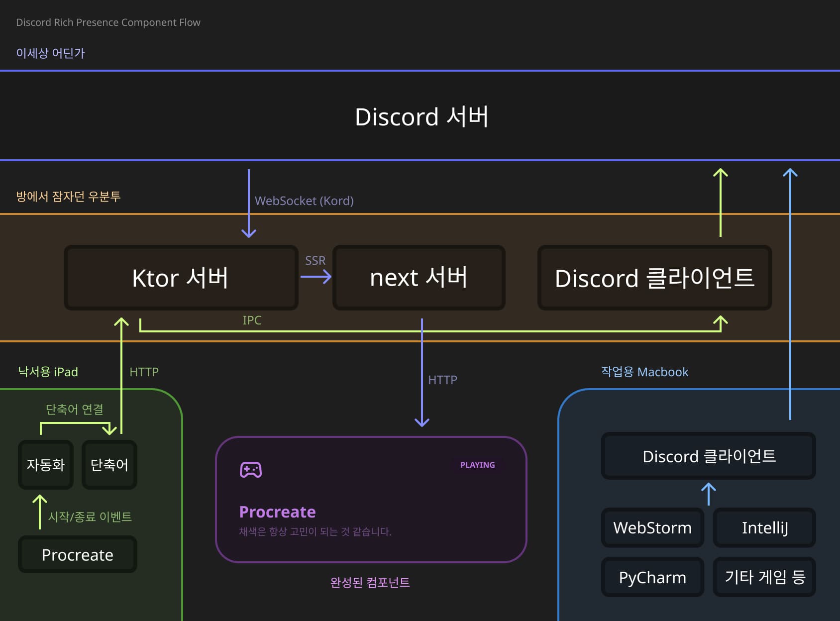Image resolution: width=840 pixels, height=621 pixels.
Task: Click the purple Procreate title in the card
Action: (277, 512)
